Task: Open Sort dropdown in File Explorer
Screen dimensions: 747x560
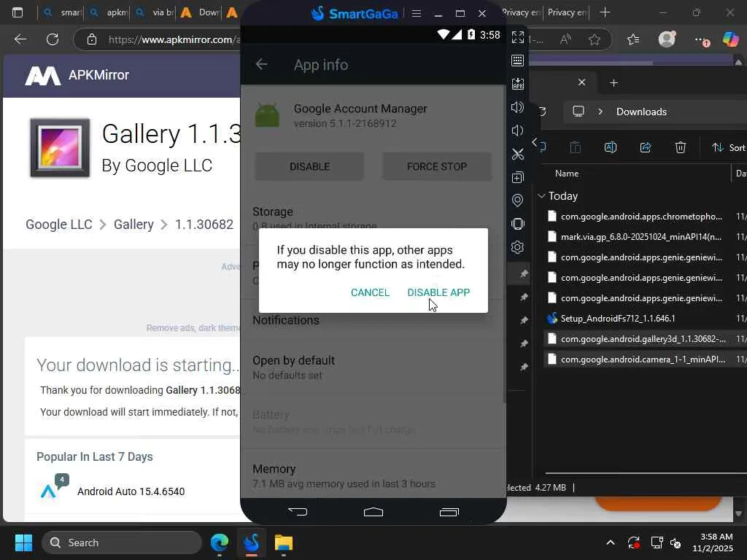Action: [729, 147]
